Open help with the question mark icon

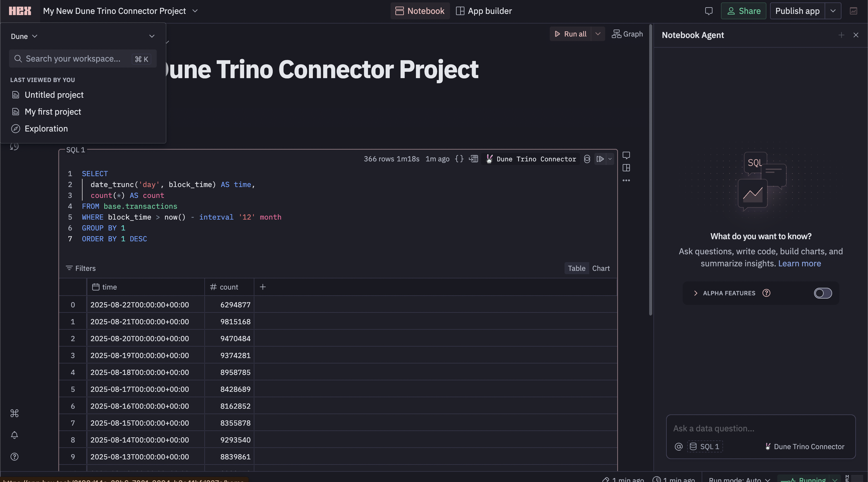(14, 457)
